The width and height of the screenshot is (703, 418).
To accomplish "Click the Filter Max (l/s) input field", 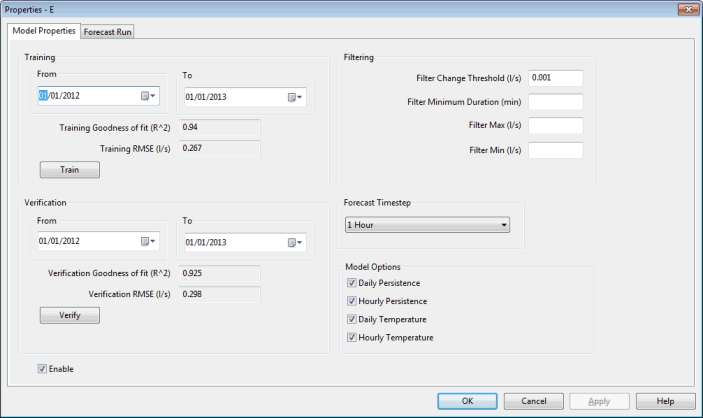I will tap(555, 126).
